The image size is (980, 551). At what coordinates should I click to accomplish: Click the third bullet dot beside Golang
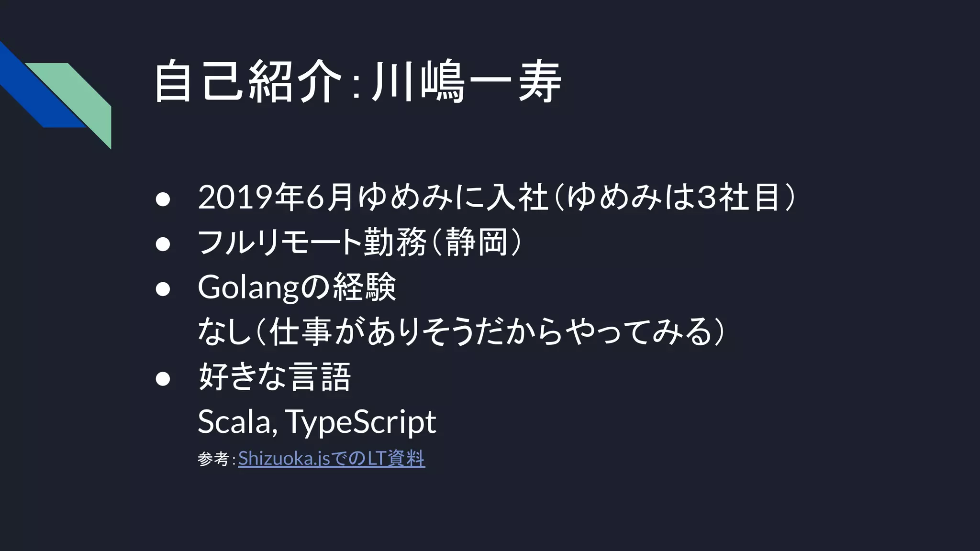click(x=163, y=289)
